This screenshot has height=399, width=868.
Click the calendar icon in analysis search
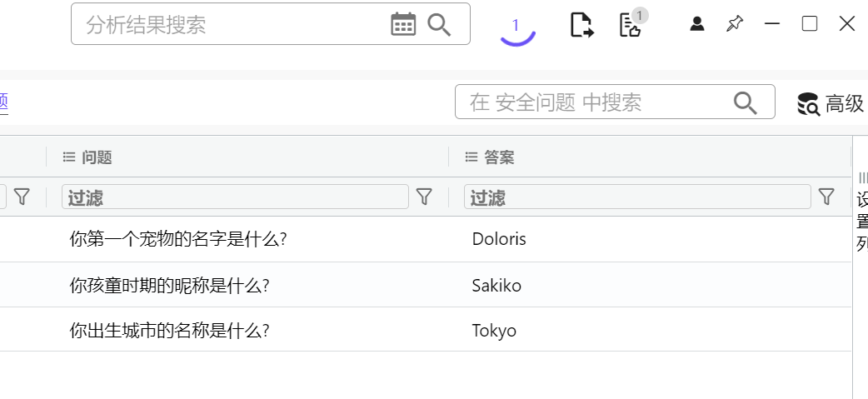click(403, 25)
